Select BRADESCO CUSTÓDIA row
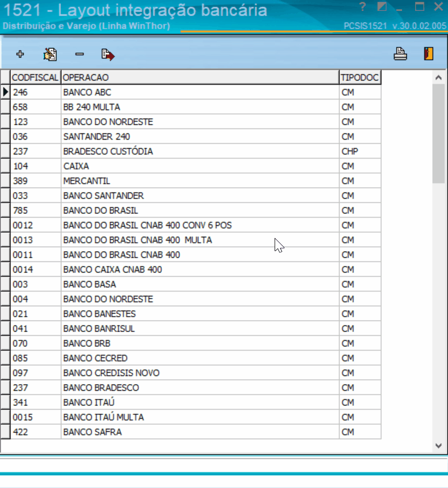Screen dimensions: 448x488 (196, 151)
